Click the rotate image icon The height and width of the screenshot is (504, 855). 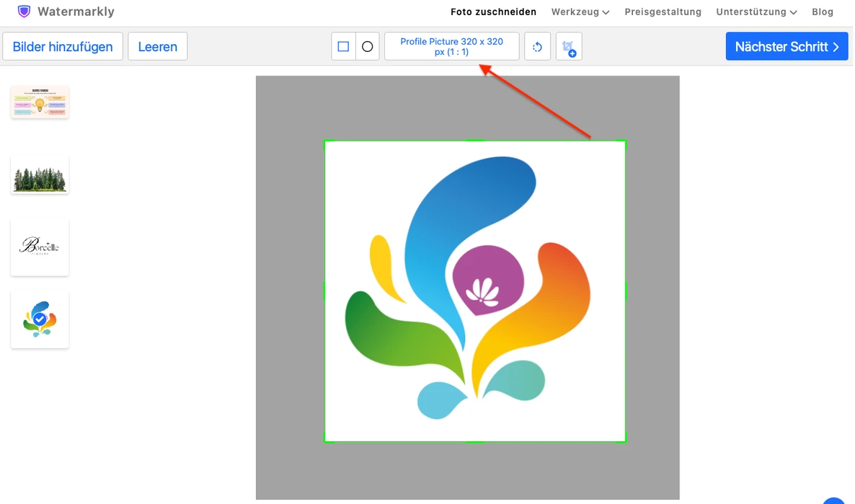click(538, 47)
